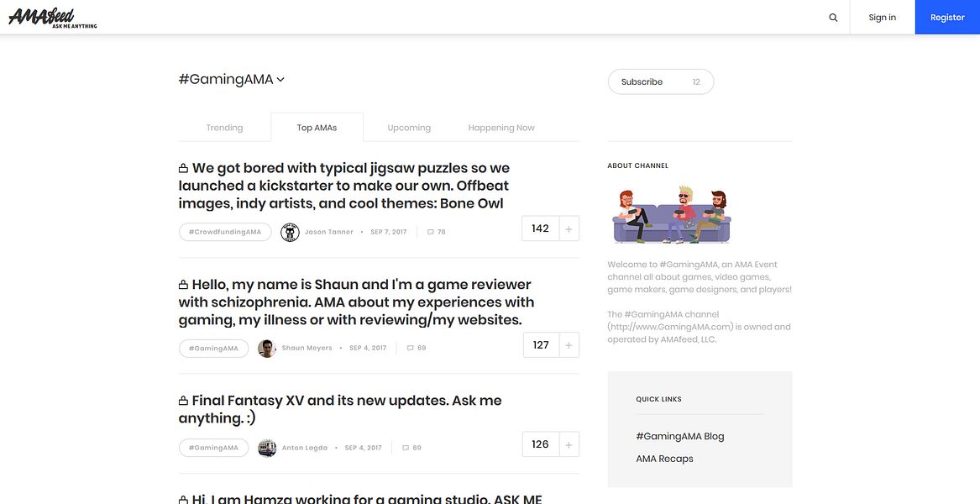Viewport: 980px width, 504px height.
Task: Open the Bone Owl jigsaw puzzles AMA
Action: (x=343, y=186)
